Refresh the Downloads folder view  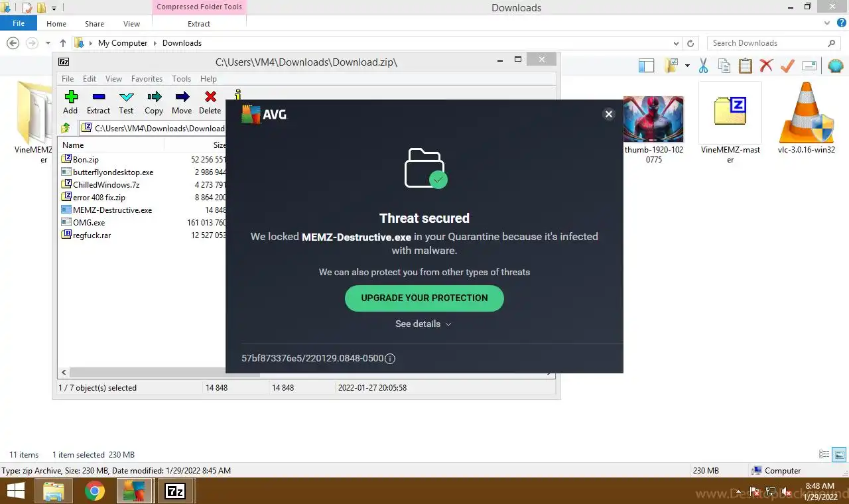[x=690, y=43]
